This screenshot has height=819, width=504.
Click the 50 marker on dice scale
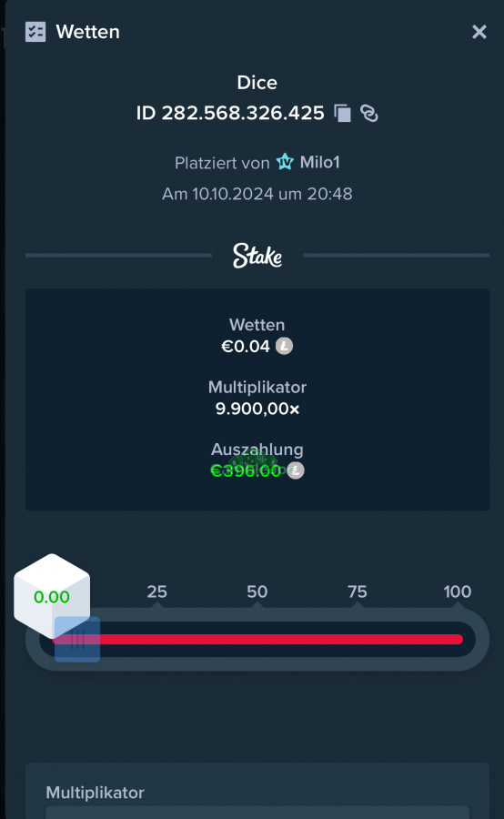tap(257, 591)
